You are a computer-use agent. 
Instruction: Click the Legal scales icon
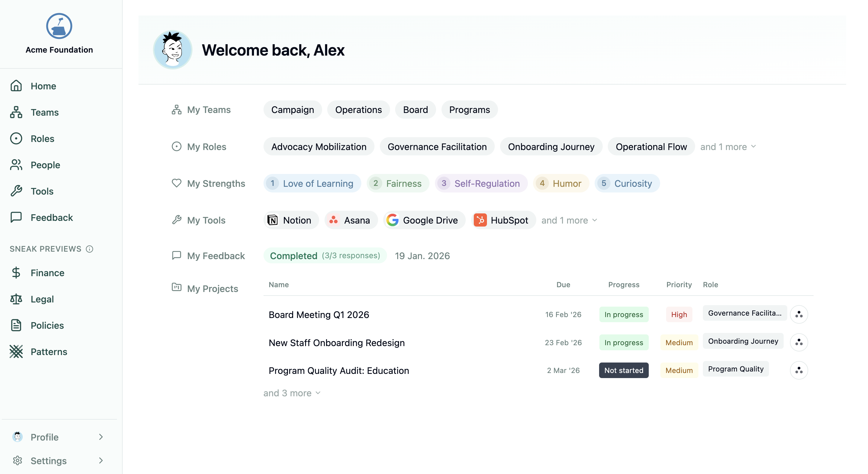[16, 299]
